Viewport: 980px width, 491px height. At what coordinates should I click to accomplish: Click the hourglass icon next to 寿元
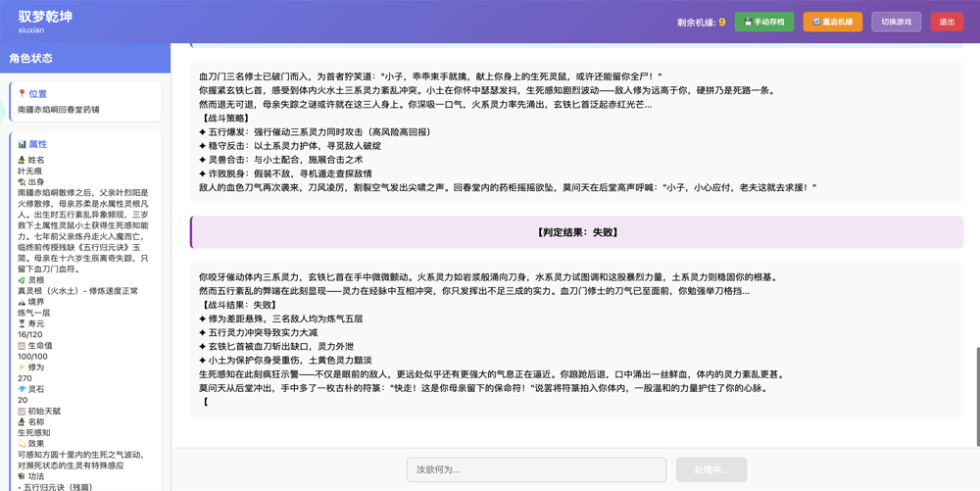coord(22,323)
